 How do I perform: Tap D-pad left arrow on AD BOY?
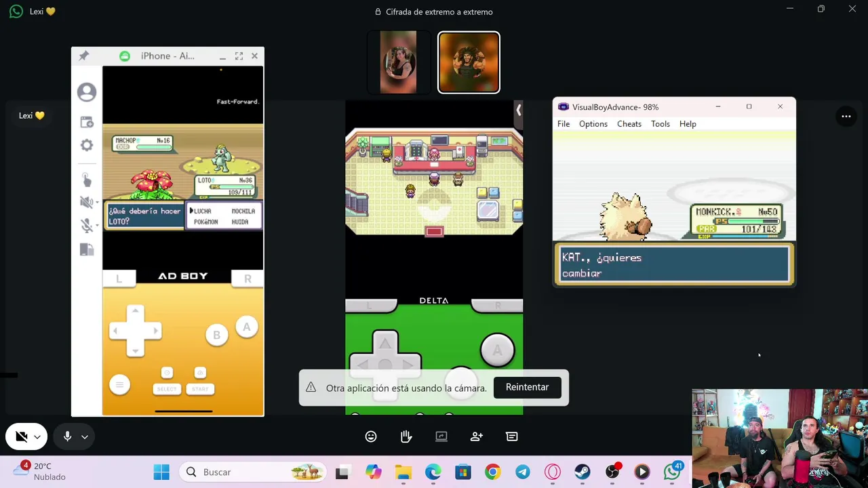116,331
